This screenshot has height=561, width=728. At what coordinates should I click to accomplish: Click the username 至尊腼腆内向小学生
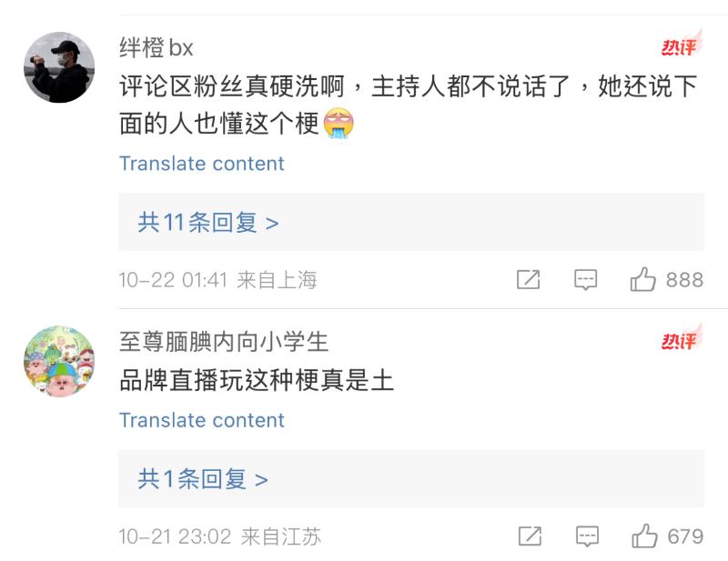pyautogui.click(x=223, y=341)
